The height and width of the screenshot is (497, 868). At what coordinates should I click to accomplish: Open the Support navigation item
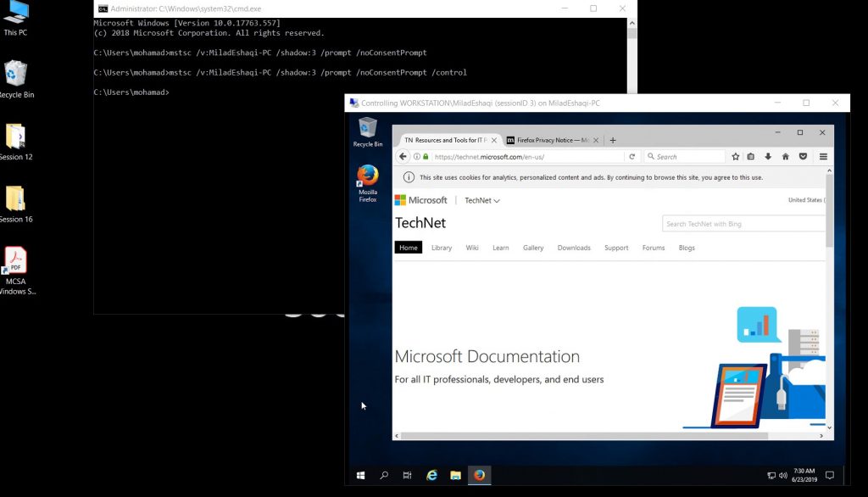click(x=616, y=248)
